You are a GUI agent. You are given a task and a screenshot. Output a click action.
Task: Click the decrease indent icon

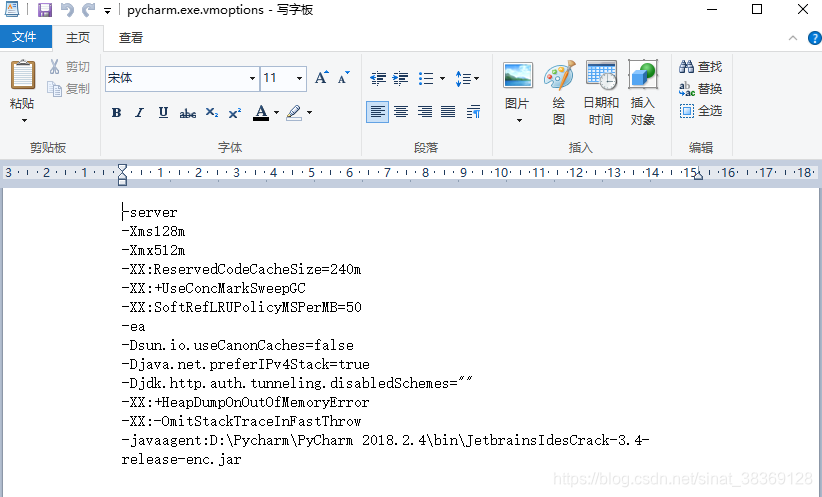tap(378, 78)
